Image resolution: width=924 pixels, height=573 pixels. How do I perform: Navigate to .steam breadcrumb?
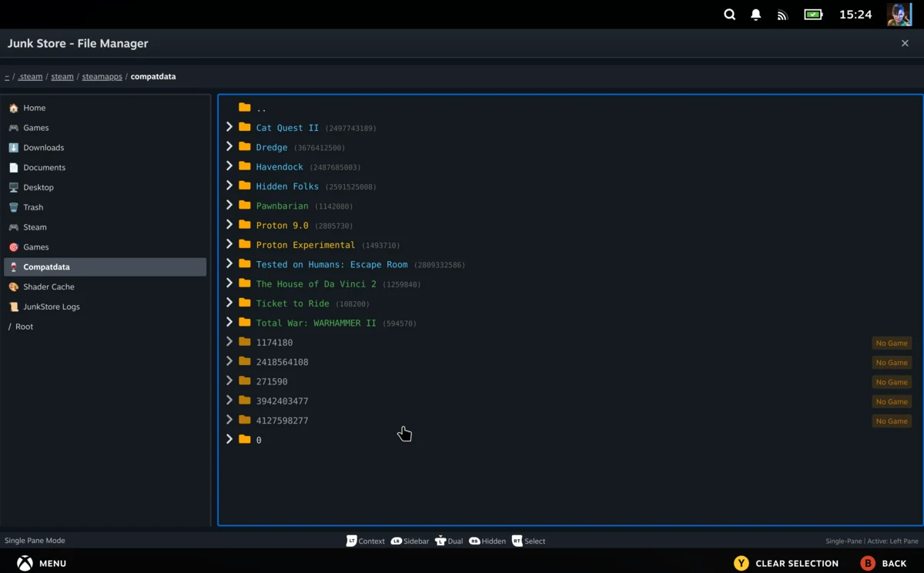pyautogui.click(x=30, y=76)
